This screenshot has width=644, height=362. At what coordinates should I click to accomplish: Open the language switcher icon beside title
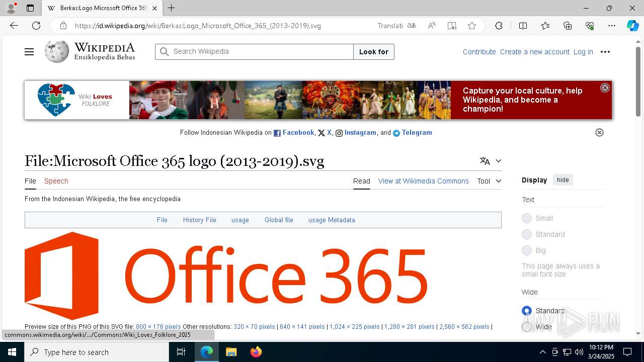click(485, 161)
